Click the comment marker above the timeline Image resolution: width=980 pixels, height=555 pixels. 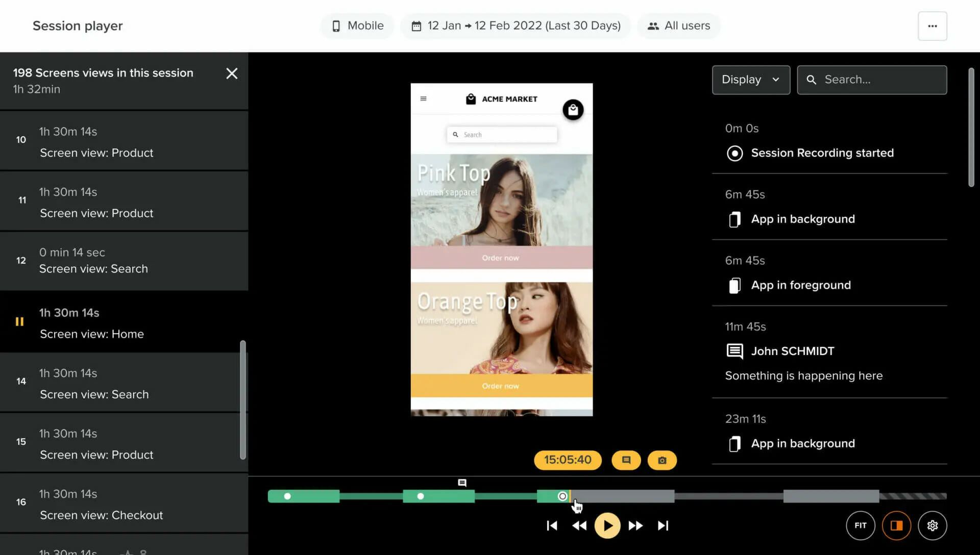462,483
